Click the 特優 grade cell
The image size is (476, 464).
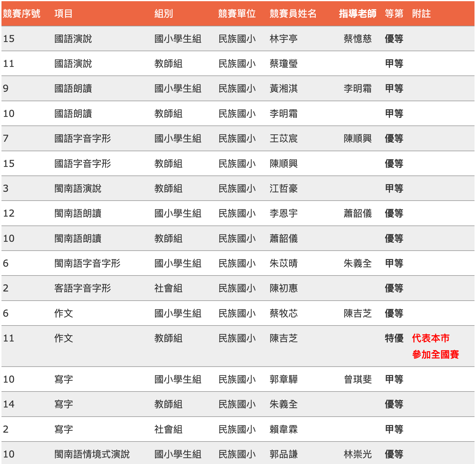pyautogui.click(x=394, y=338)
